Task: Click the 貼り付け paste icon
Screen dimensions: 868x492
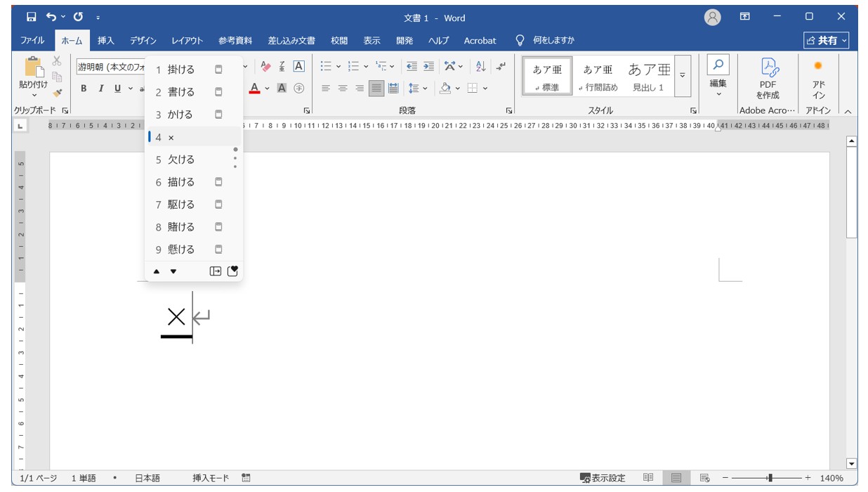Action: (33, 68)
